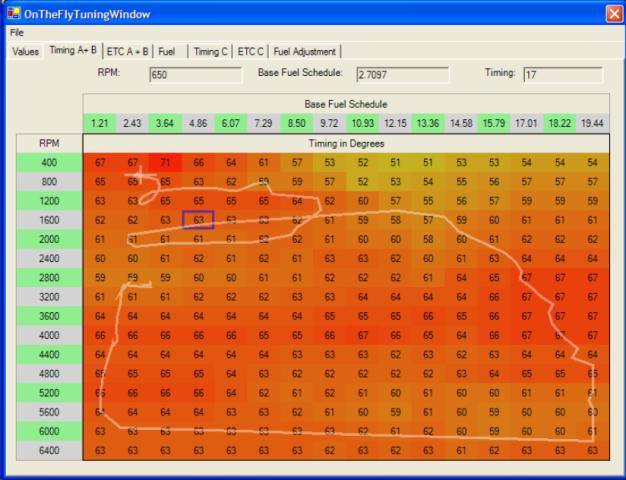Click the 400 RPM row header

(50, 162)
